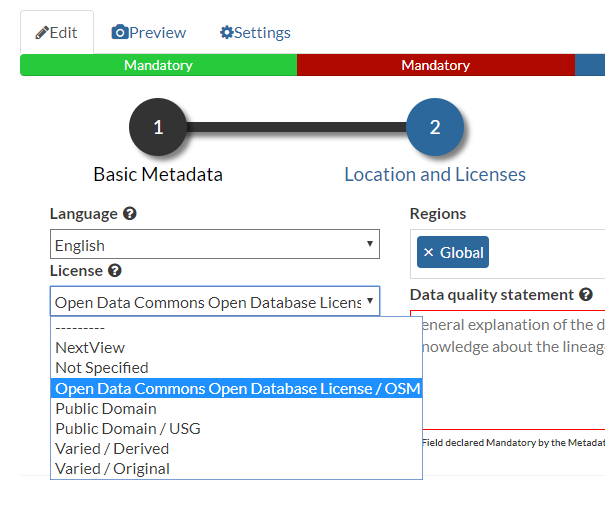Open the Language dropdown showing English
605x518 pixels.
coord(215,244)
